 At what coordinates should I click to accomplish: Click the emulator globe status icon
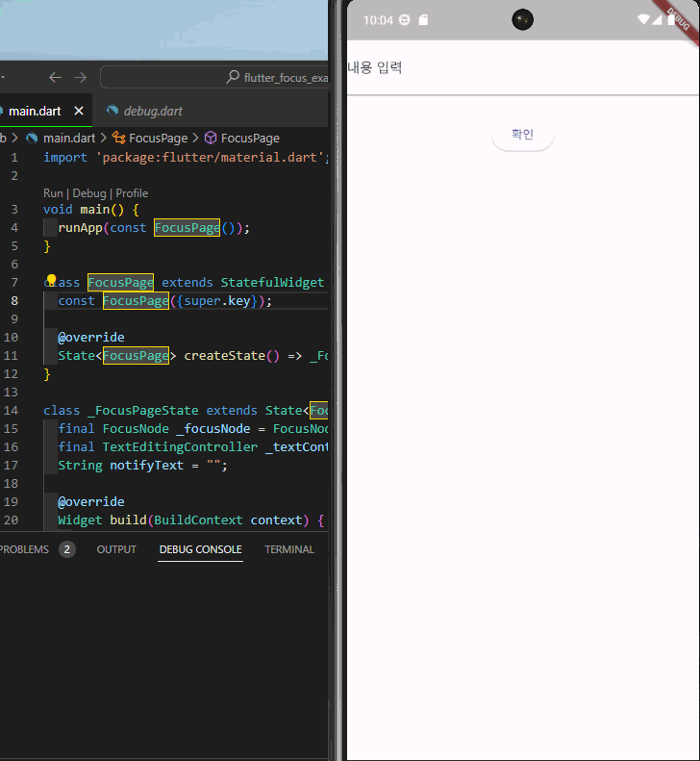(405, 20)
